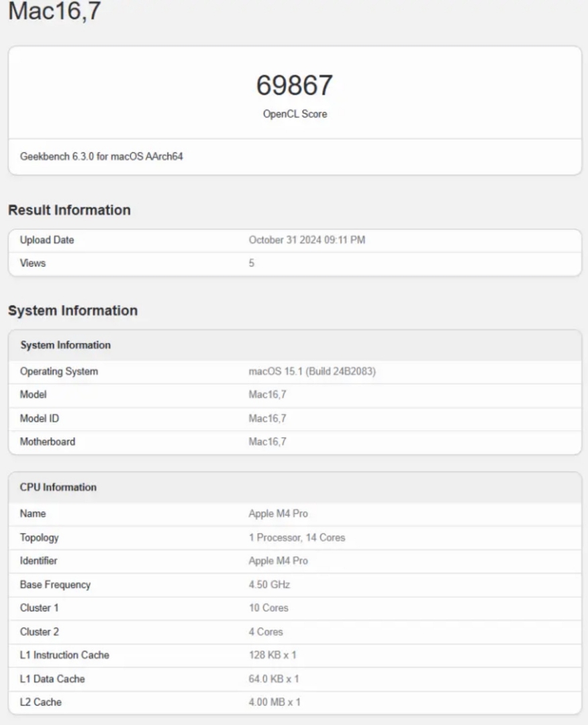Click the L1 Data Cache label
588x725 pixels.
point(52,679)
